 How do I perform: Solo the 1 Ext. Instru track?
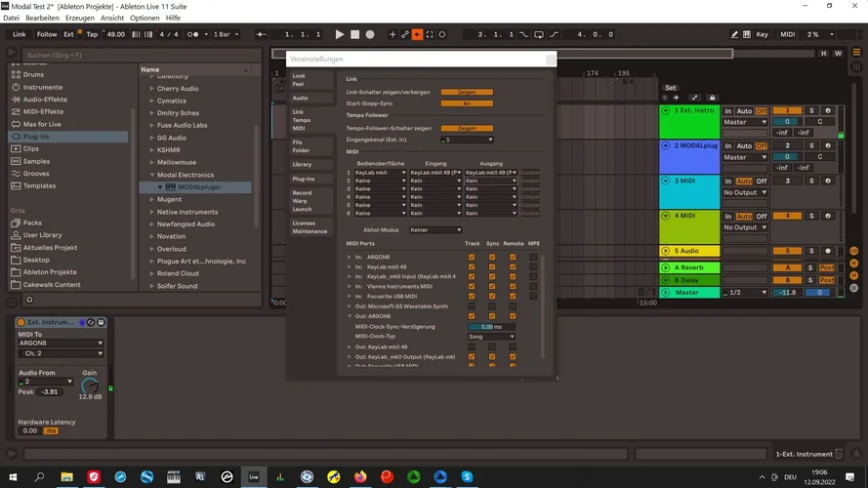click(810, 110)
